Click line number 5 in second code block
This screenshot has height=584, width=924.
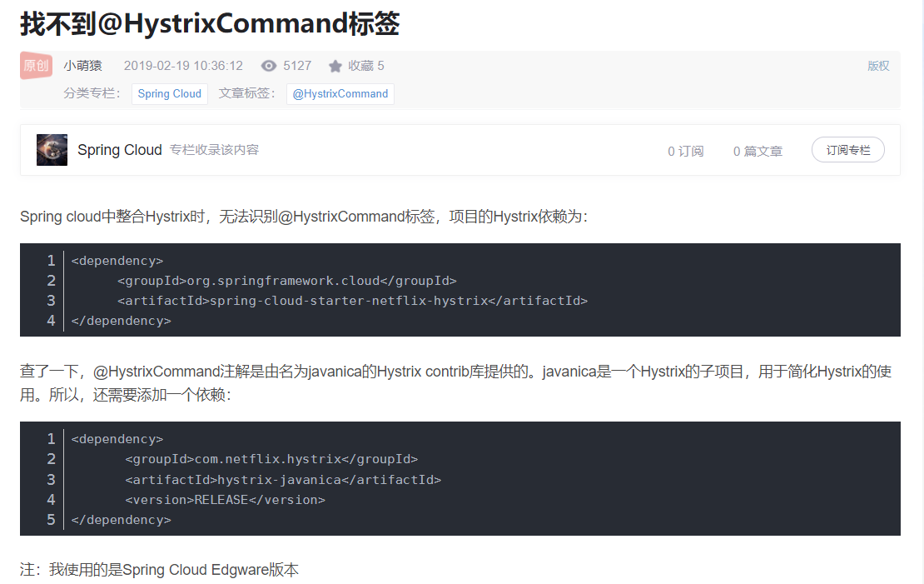tap(52, 520)
